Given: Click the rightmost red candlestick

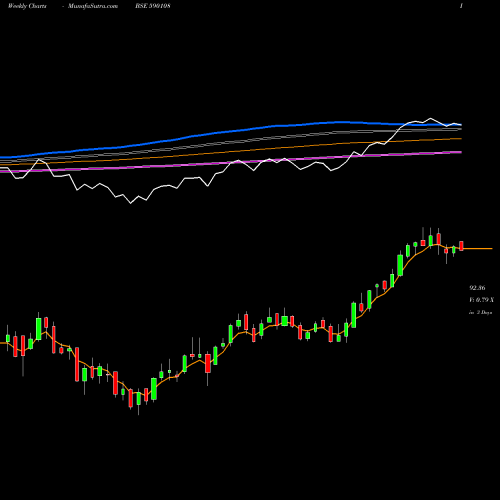Looking at the screenshot, I should (461, 246).
